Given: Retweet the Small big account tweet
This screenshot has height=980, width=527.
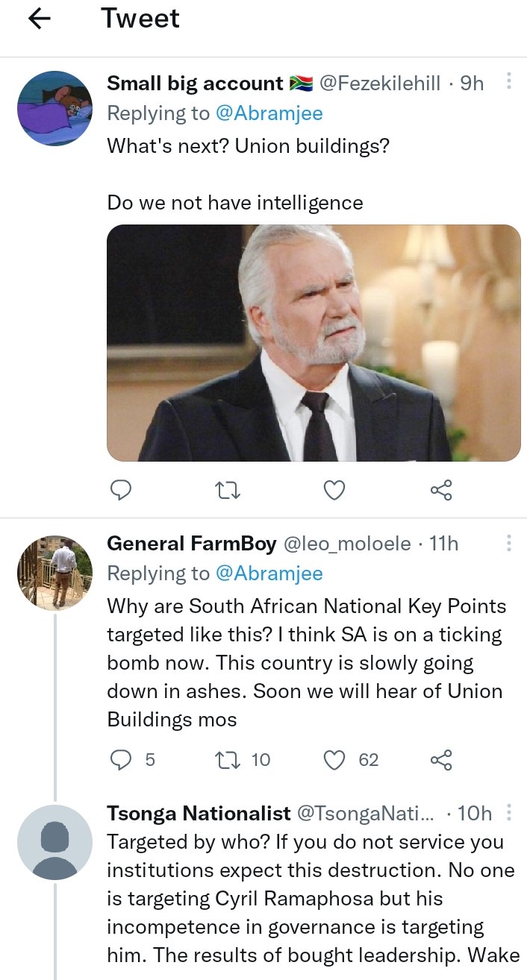Looking at the screenshot, I should 228,490.
